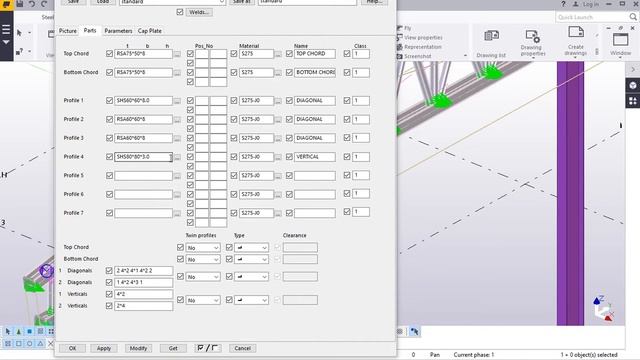640x360 pixels.
Task: Toggle all checkboxes on/off button
Action: coord(207,348)
